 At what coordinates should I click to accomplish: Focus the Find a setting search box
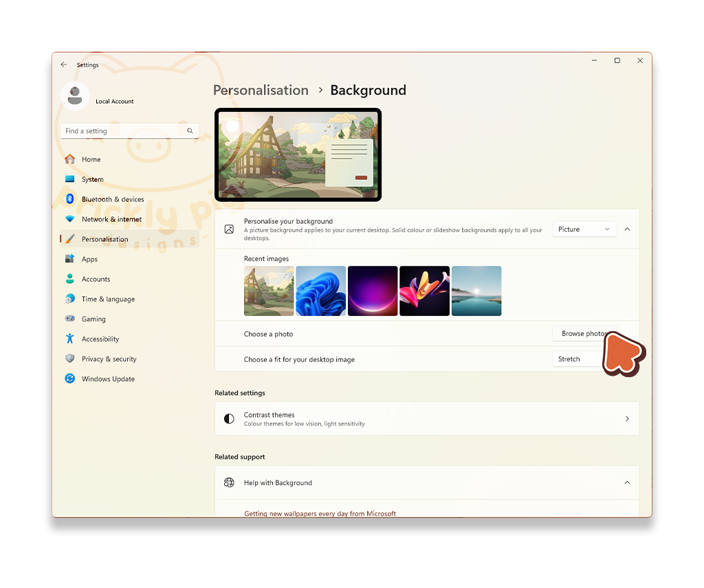(x=130, y=131)
